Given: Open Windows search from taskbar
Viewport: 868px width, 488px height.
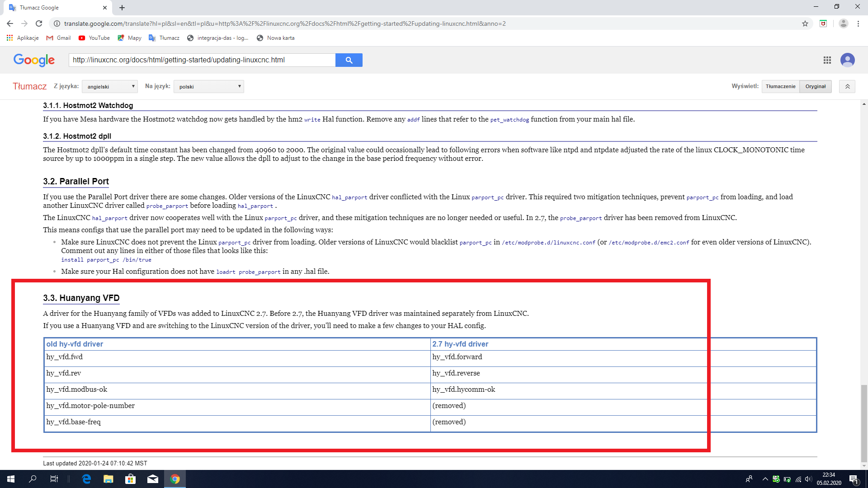Looking at the screenshot, I should [x=33, y=479].
